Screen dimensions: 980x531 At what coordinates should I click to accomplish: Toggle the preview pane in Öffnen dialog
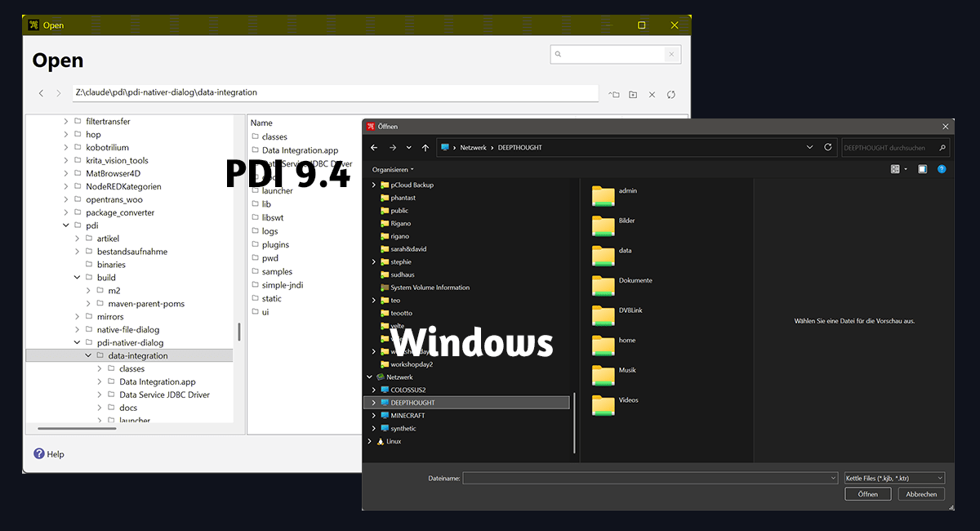tap(923, 169)
